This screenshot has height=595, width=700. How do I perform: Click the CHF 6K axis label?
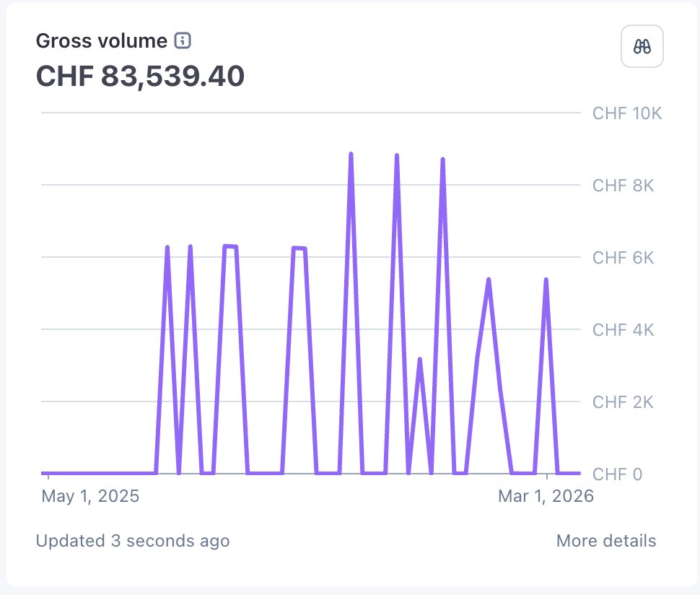[623, 258]
